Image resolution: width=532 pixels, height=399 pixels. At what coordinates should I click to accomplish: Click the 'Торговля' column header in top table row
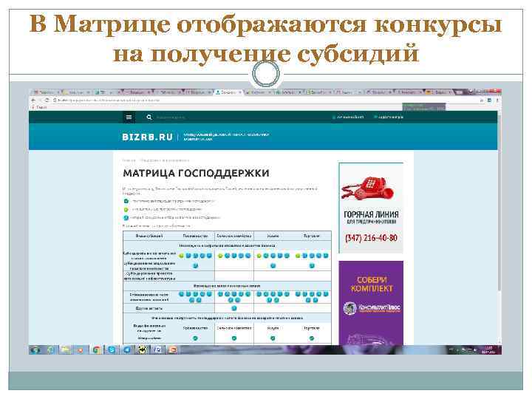(x=312, y=236)
